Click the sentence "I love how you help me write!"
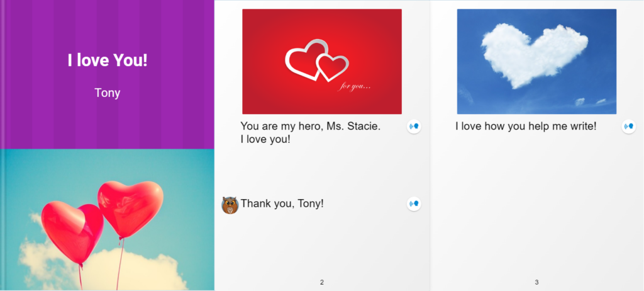The image size is (644, 291). point(526,127)
